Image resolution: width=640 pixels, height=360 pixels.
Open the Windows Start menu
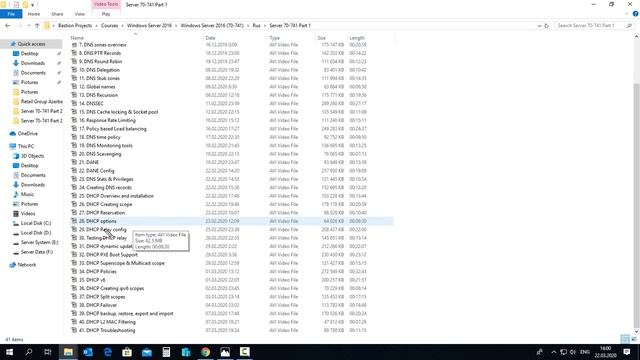9,352
